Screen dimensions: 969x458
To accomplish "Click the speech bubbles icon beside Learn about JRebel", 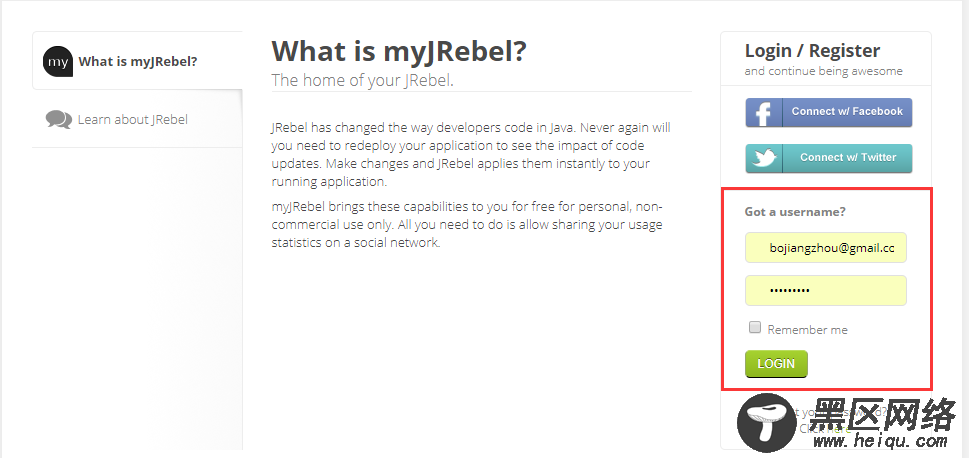I will (59, 119).
